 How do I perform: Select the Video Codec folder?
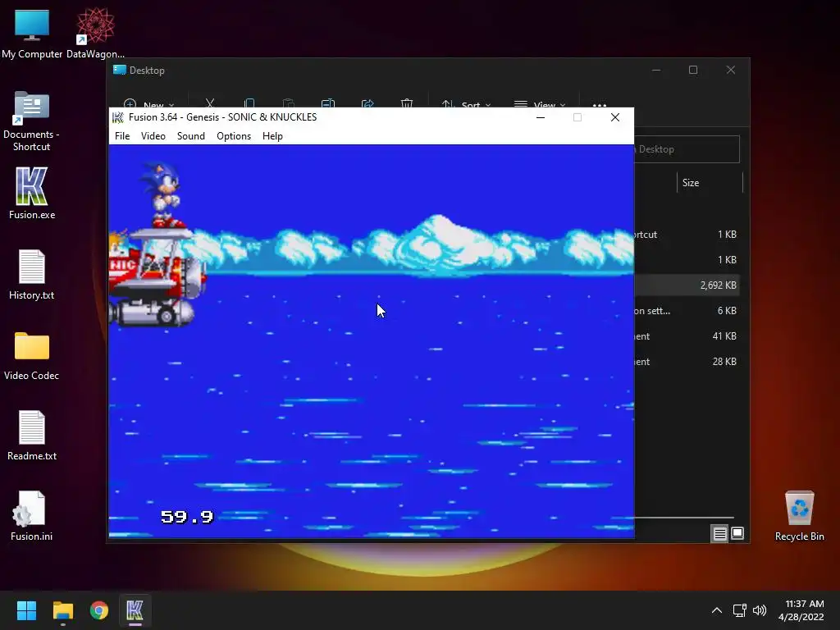point(32,356)
